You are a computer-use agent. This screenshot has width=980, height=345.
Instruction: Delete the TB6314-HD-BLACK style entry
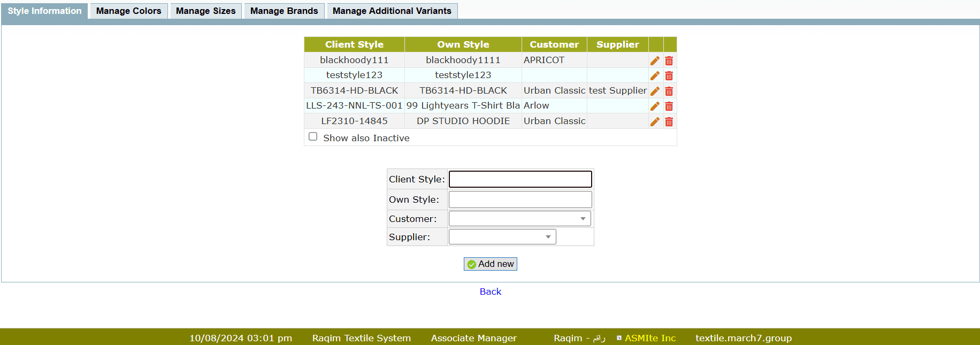tap(669, 91)
